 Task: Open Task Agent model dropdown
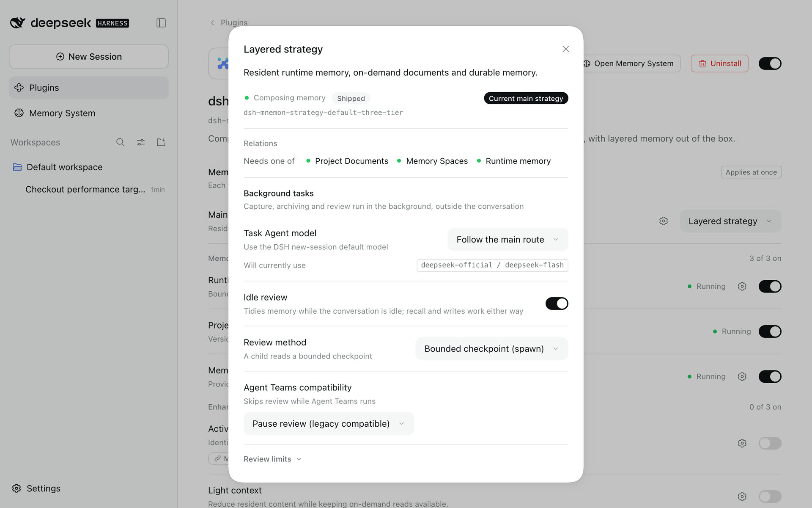tap(508, 240)
